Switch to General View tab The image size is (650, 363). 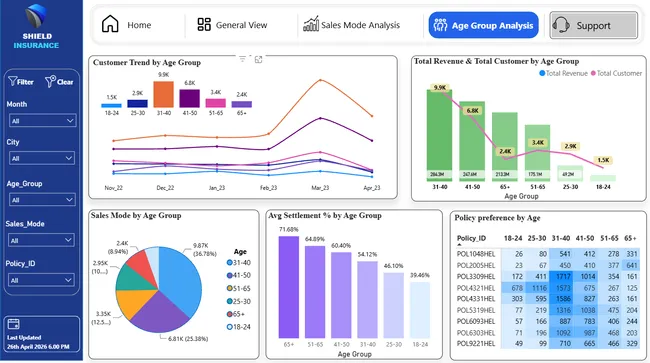[232, 25]
